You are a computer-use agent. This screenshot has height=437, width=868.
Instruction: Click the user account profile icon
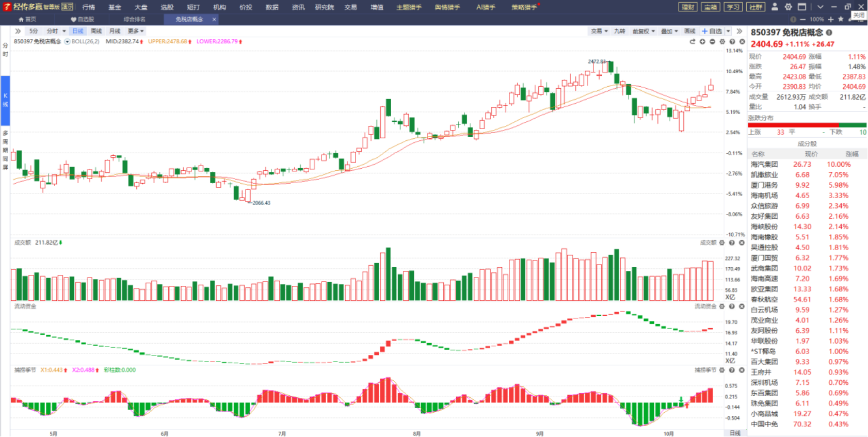[x=775, y=7]
